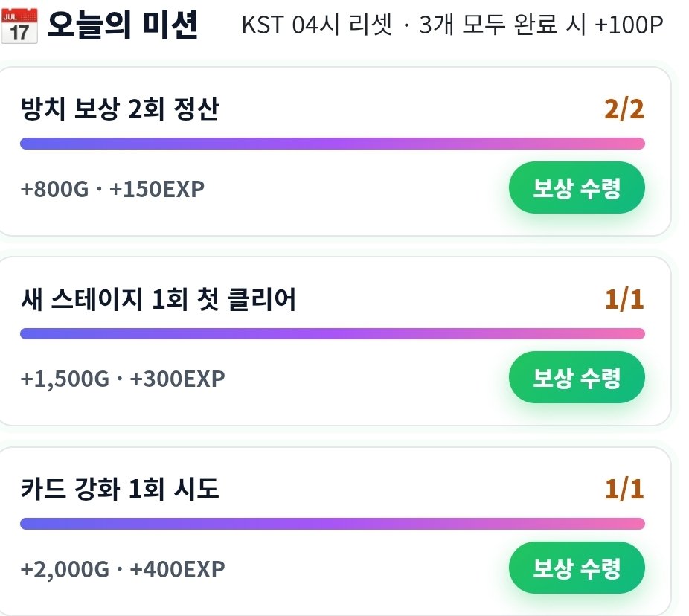The width and height of the screenshot is (689, 616).
Task: Click the 방치 보상 2회 정산 progress bar
Action: [x=333, y=144]
